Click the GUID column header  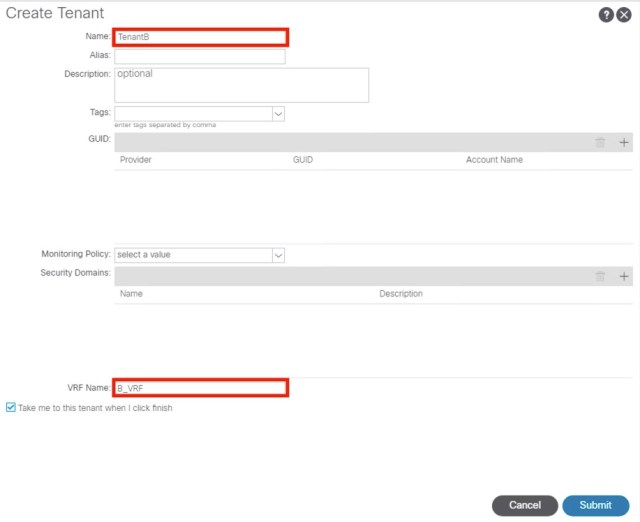304,160
